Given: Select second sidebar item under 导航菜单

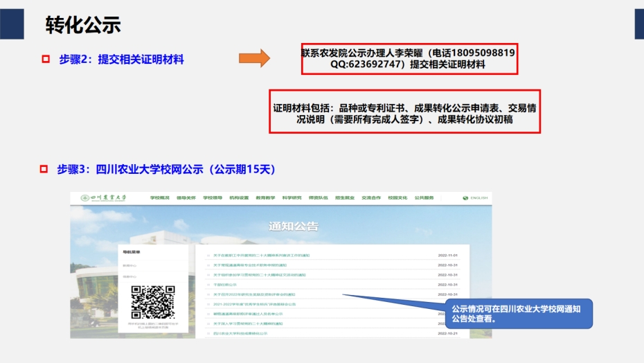Looking at the screenshot, I should (x=129, y=276).
